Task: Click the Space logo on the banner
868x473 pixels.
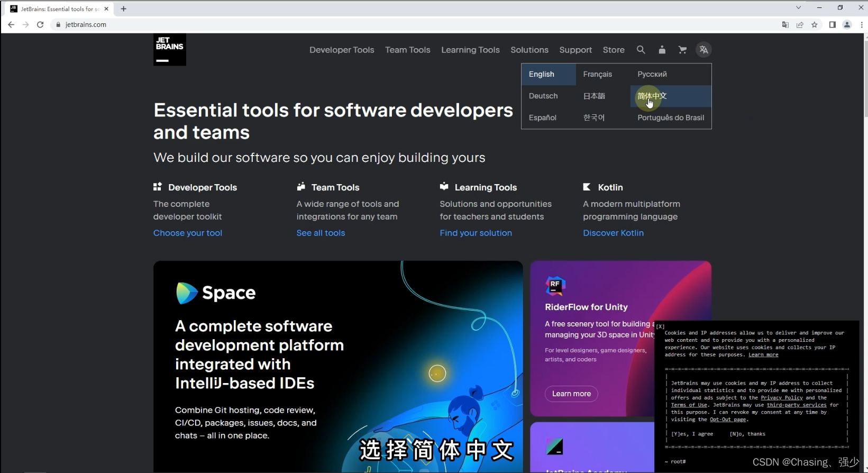Action: (216, 293)
